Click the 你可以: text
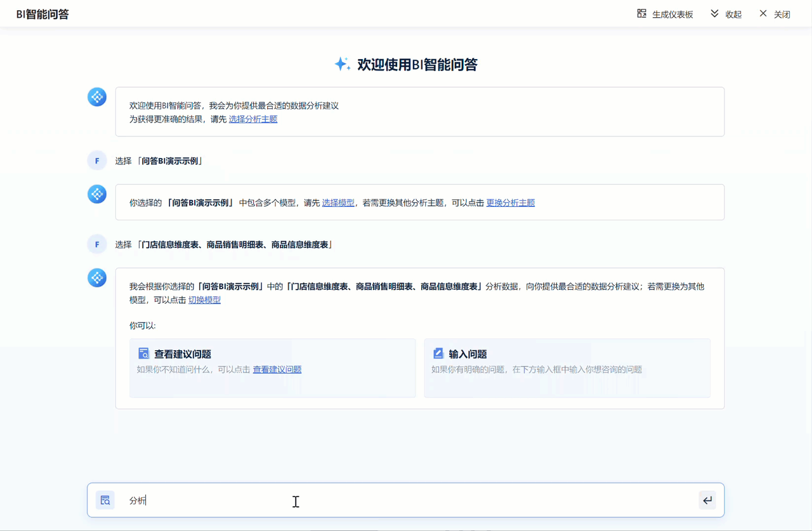 pos(143,325)
